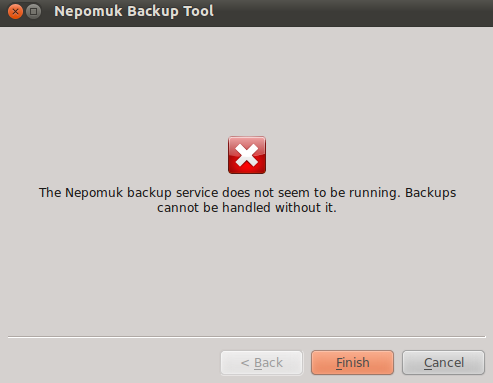Click the blank area above the error icon
Screen dimensions: 493x383
tap(247, 82)
